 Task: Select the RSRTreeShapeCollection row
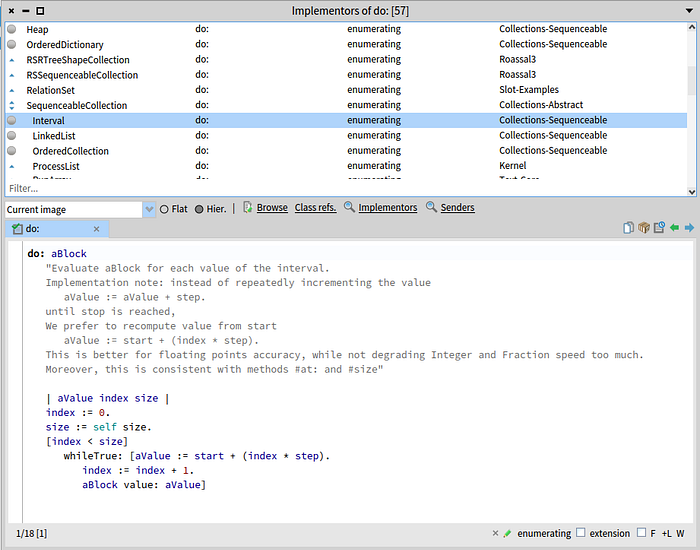346,59
